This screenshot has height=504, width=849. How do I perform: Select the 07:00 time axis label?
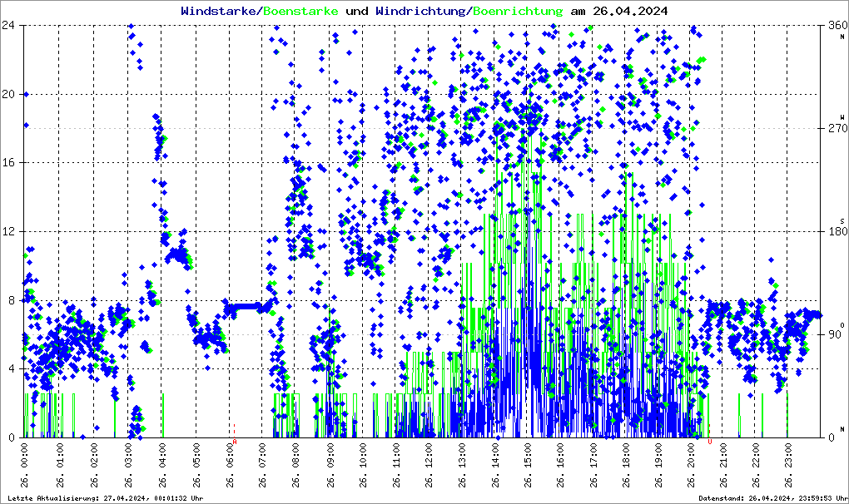pyautogui.click(x=262, y=466)
